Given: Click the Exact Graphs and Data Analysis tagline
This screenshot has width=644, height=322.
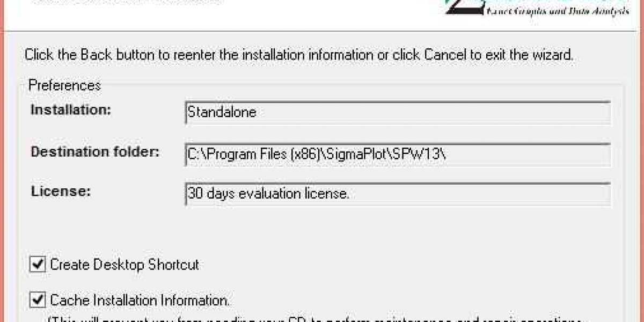Looking at the screenshot, I should [557, 10].
